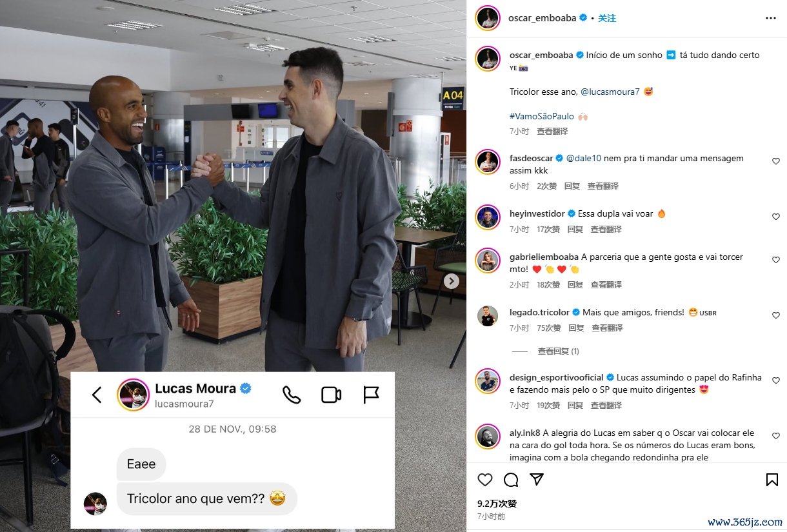Image resolution: width=787 pixels, height=532 pixels.
Task: Open design_esportivooficial's profile avatar
Action: coord(488,380)
